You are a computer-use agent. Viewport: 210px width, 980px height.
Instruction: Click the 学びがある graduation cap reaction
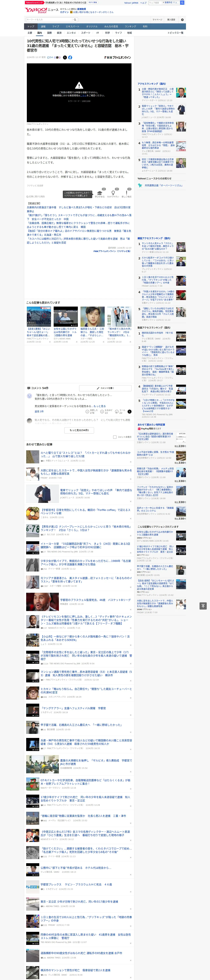[100, 193]
